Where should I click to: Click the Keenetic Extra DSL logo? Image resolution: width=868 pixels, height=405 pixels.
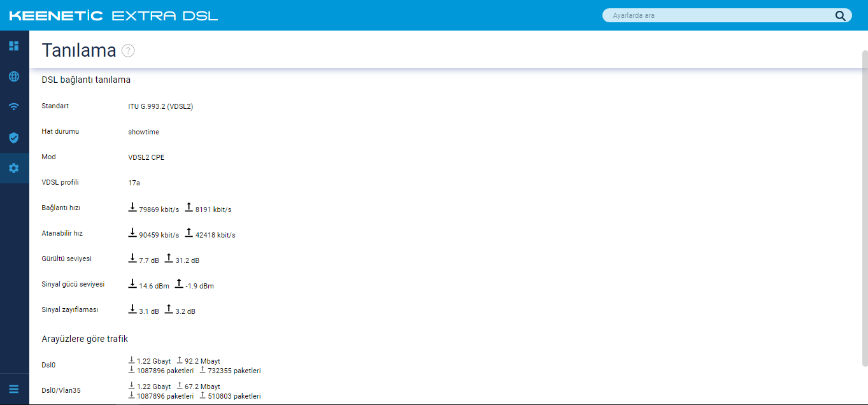click(x=113, y=15)
